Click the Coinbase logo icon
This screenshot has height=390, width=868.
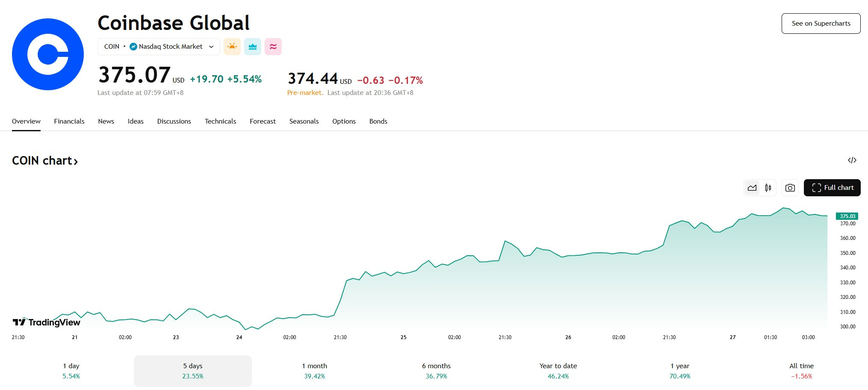tap(48, 54)
